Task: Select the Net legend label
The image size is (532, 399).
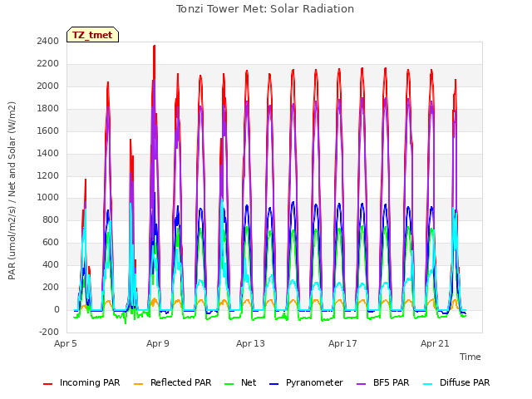Action: (x=249, y=382)
